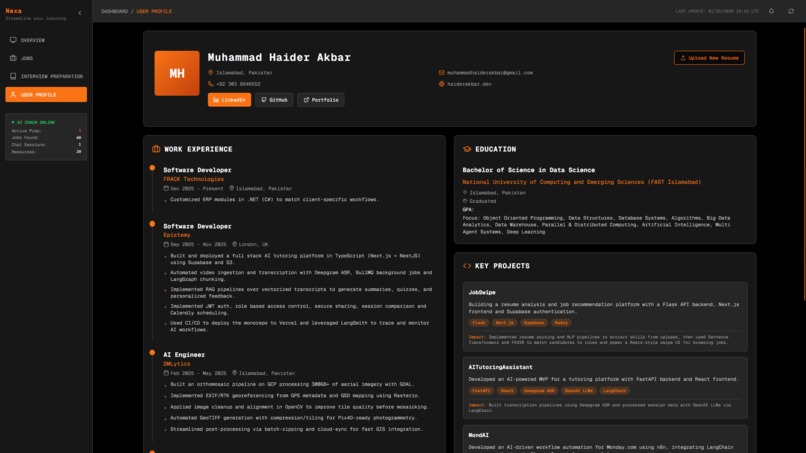Click the Dashboard breadcrumb link
The image size is (806, 453).
coord(115,11)
